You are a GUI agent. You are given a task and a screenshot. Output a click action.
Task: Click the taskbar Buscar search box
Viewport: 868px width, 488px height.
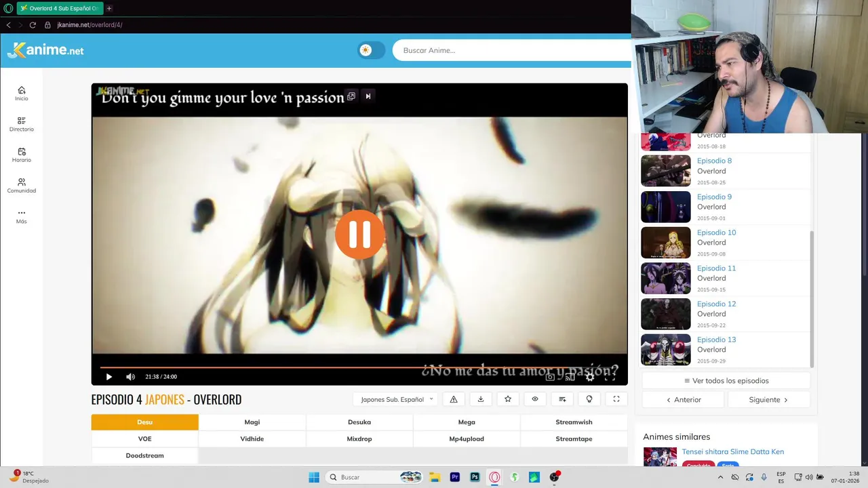click(374, 477)
